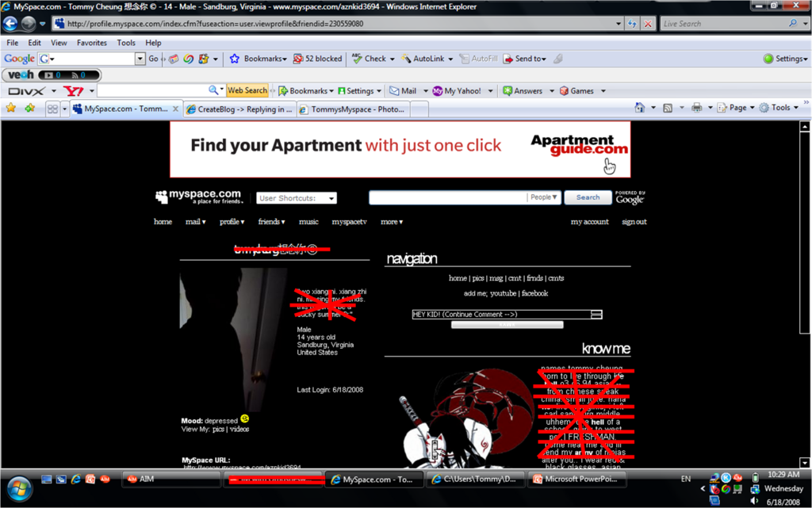The image size is (812, 508).
Task: Click the DivX toolbar logo
Action: pyautogui.click(x=26, y=91)
